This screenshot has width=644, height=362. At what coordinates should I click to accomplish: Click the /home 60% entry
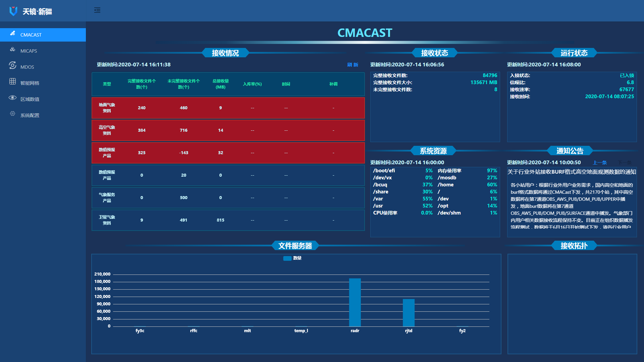coord(467,185)
